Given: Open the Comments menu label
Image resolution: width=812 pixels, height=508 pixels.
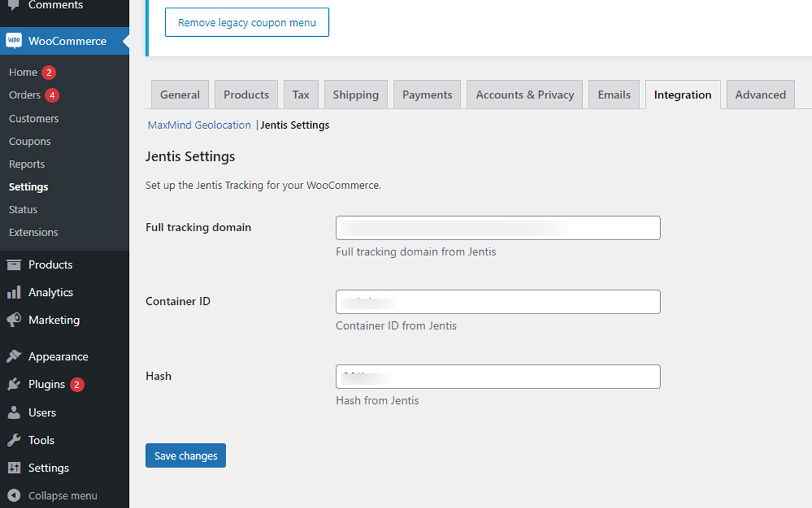Looking at the screenshot, I should [55, 5].
